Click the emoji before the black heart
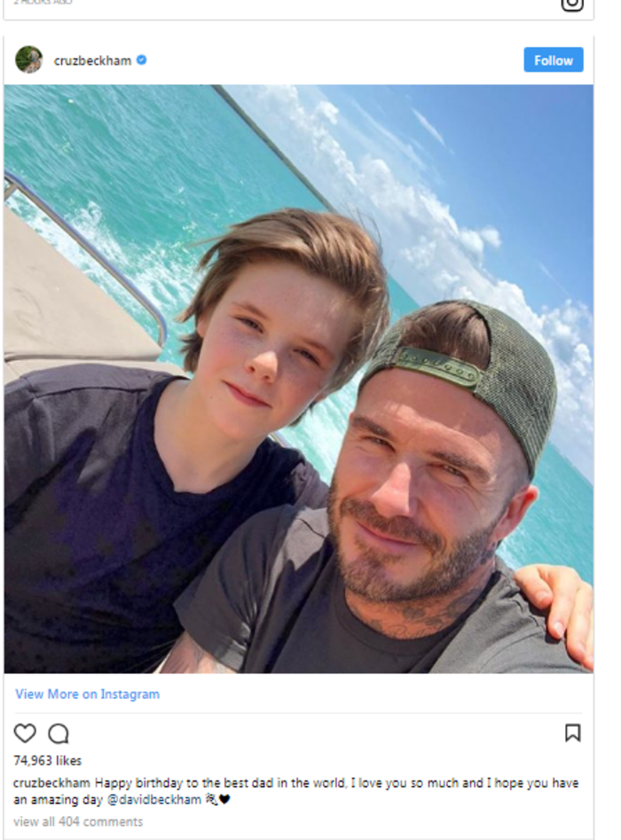 212,800
